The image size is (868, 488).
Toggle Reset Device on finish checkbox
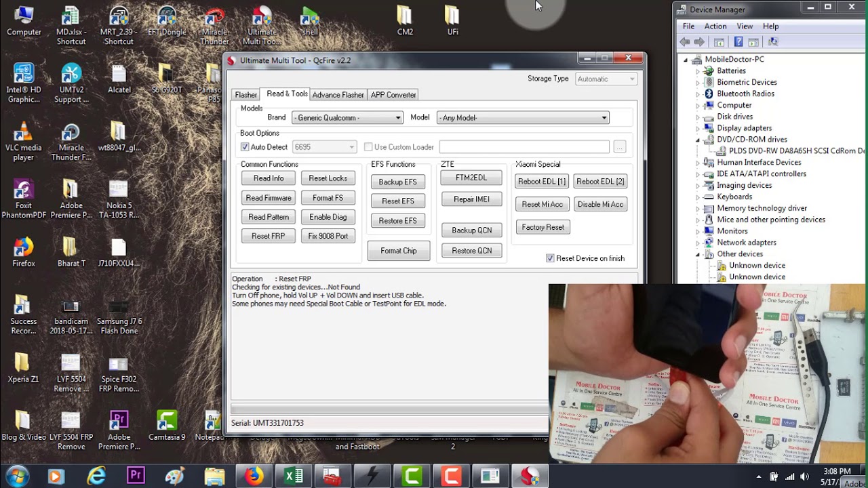point(550,258)
